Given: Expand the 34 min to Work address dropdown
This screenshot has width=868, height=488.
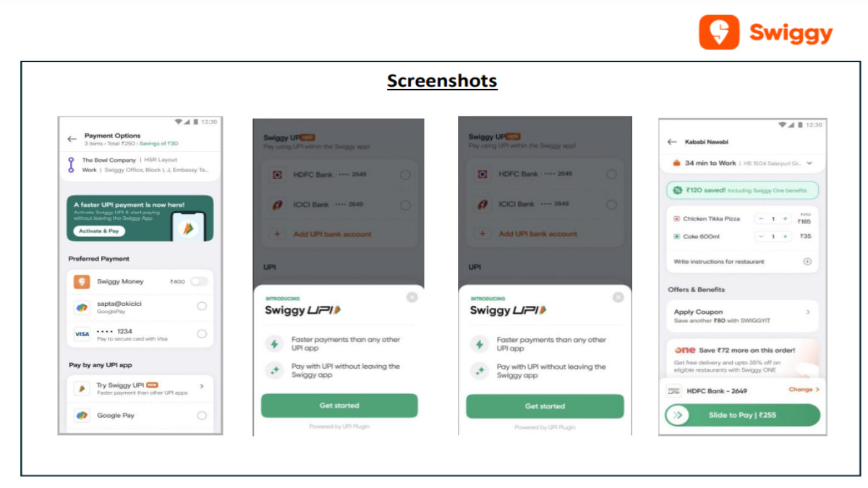Looking at the screenshot, I should point(809,163).
